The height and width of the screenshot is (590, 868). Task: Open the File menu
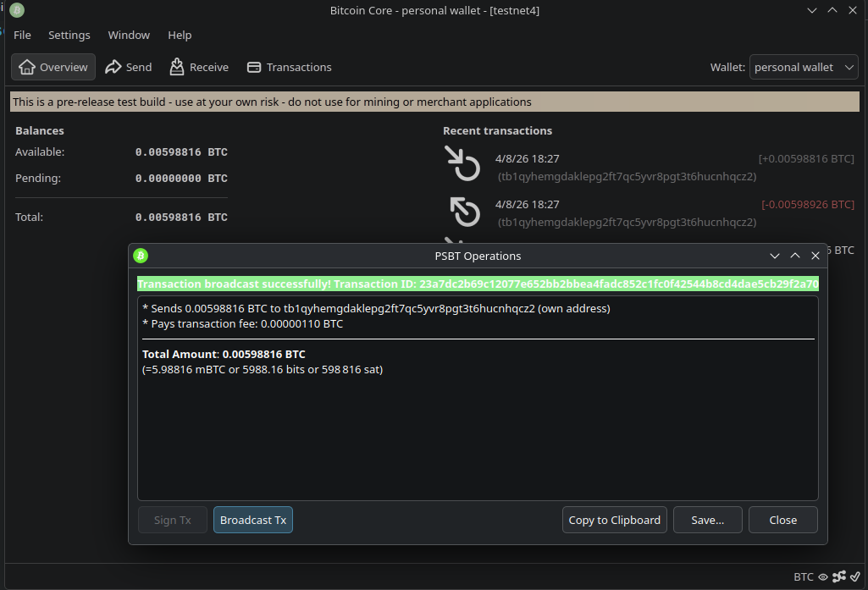[22, 35]
